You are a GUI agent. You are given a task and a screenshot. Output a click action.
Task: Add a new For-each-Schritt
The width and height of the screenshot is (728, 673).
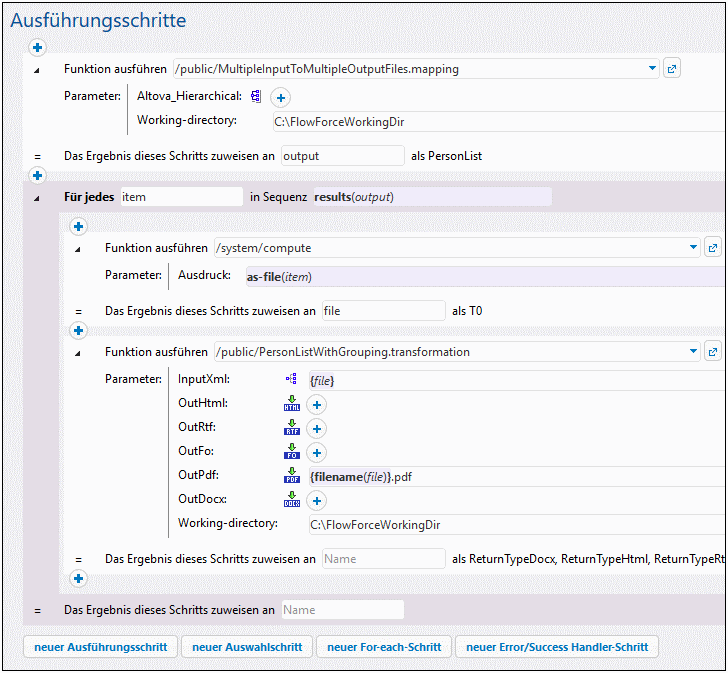(383, 647)
